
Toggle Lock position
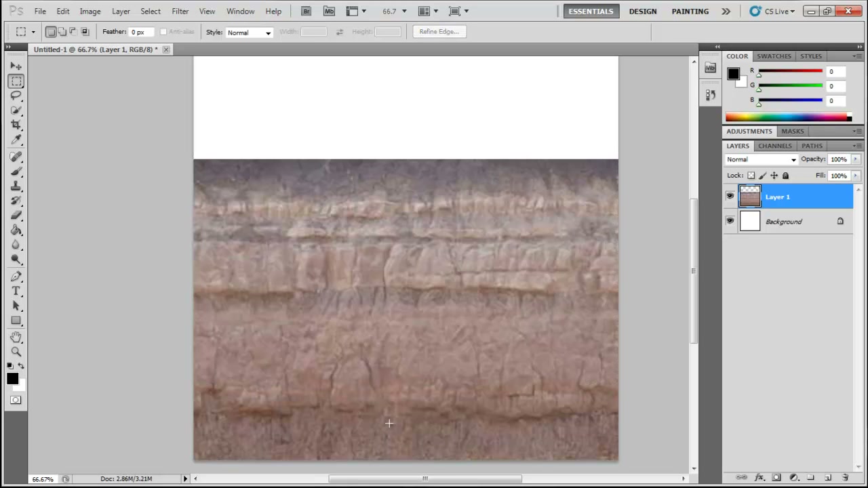(x=774, y=176)
